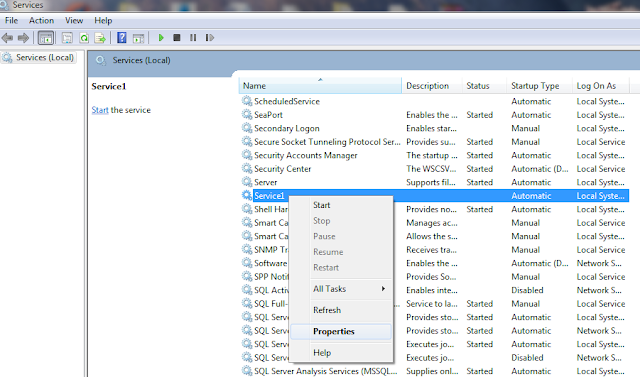
Task: Click the Services (Local) header magnifier icon
Action: pyautogui.click(x=101, y=61)
